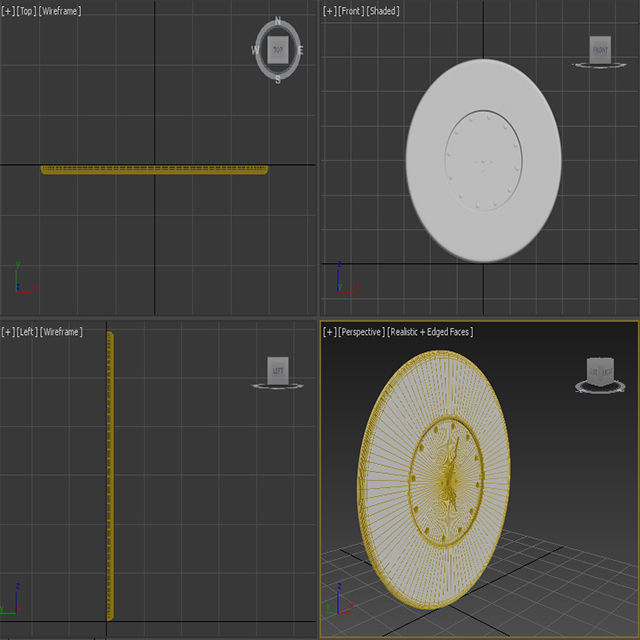This screenshot has width=640, height=640.
Task: Open the Top viewport's [Wireframe] shading menu
Action: [60, 11]
